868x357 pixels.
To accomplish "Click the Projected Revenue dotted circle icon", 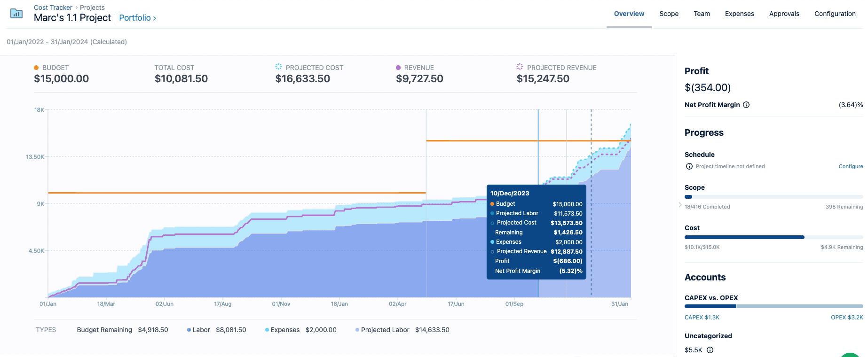I will tap(520, 67).
